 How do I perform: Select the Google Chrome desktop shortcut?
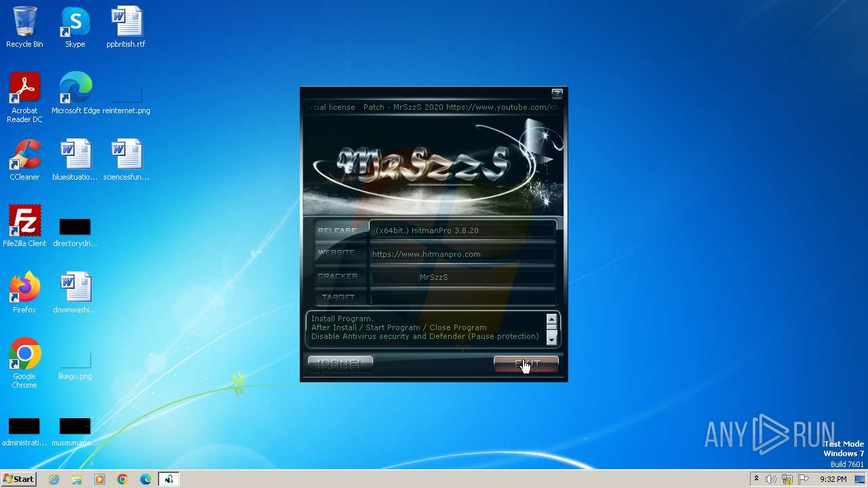pos(24,363)
